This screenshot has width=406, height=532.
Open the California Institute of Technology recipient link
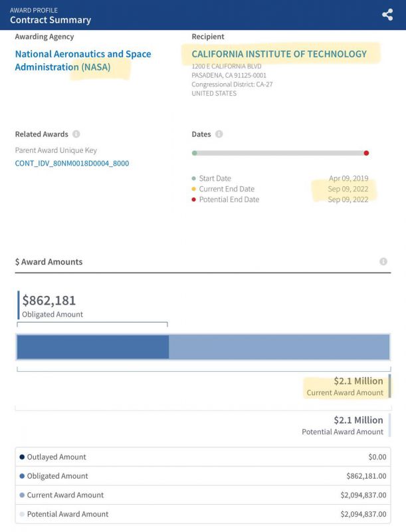[279, 54]
